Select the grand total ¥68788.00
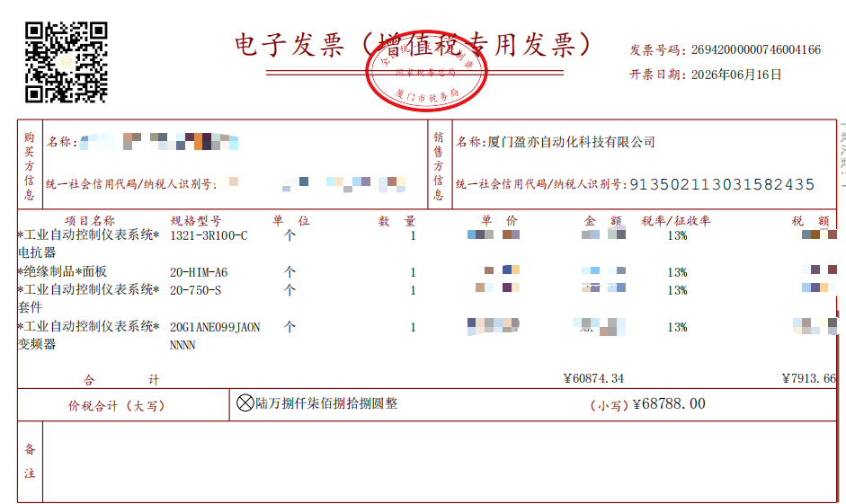The image size is (846, 504). [669, 403]
